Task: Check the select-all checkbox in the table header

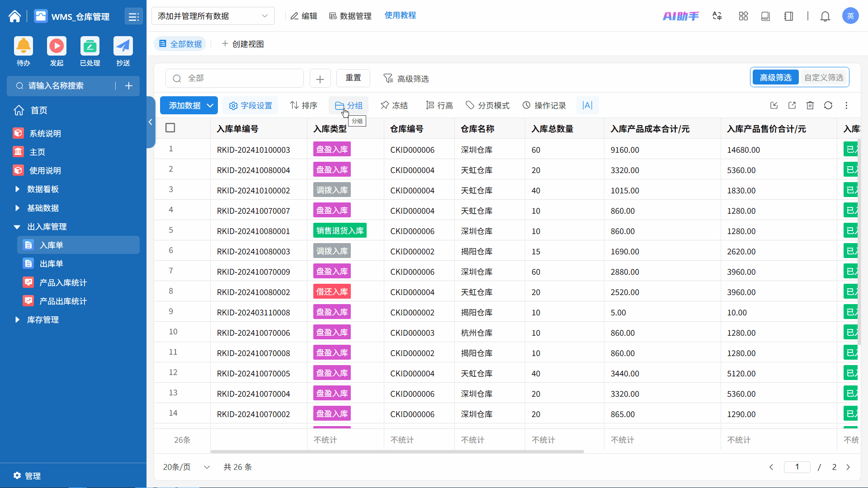Action: pos(170,128)
